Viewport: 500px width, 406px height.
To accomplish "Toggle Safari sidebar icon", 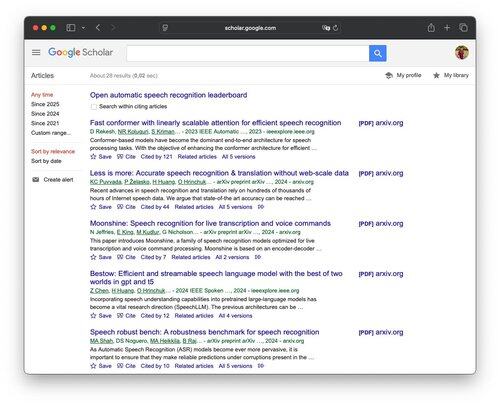I will (71, 28).
